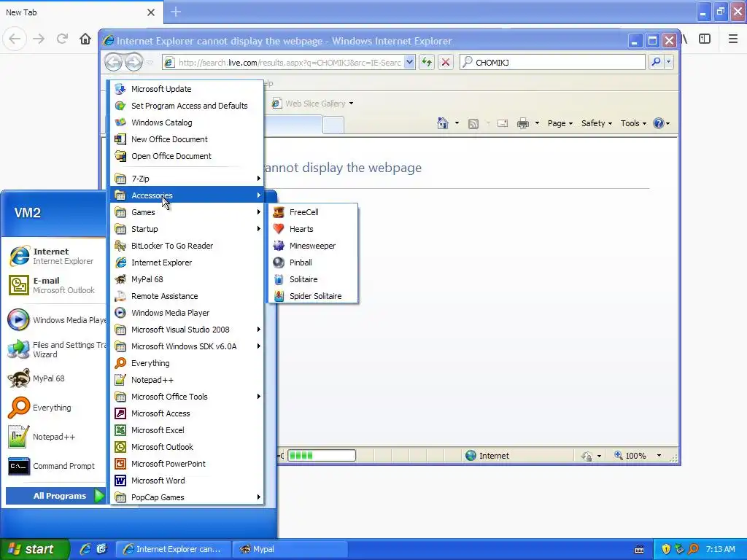This screenshot has height=560, width=747.
Task: Click the IE Print icon
Action: pos(522,123)
